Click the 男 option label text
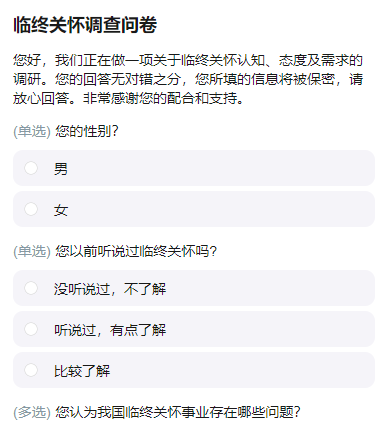The height and width of the screenshot is (431, 389). (61, 169)
